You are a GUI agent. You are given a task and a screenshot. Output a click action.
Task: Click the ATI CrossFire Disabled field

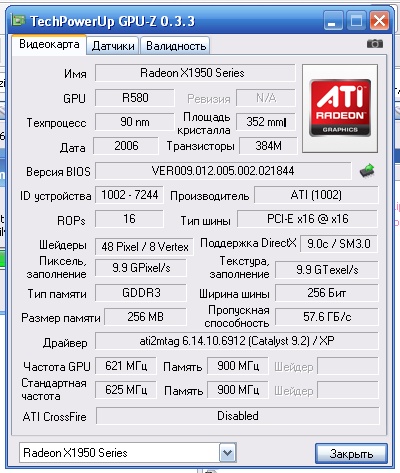237,416
